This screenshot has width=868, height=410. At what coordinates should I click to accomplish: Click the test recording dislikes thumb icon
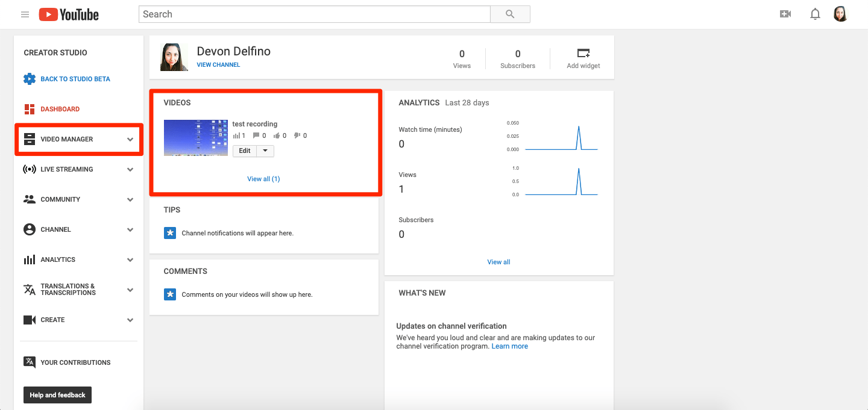coord(297,135)
